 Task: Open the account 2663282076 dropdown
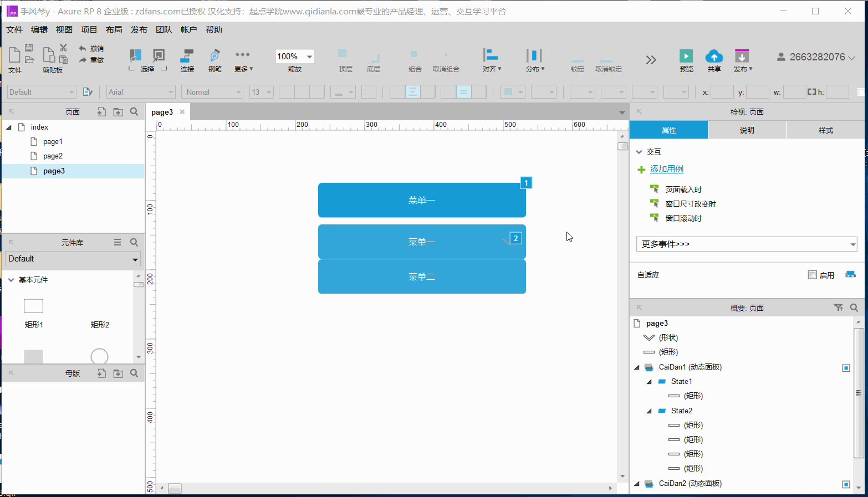pyautogui.click(x=816, y=57)
